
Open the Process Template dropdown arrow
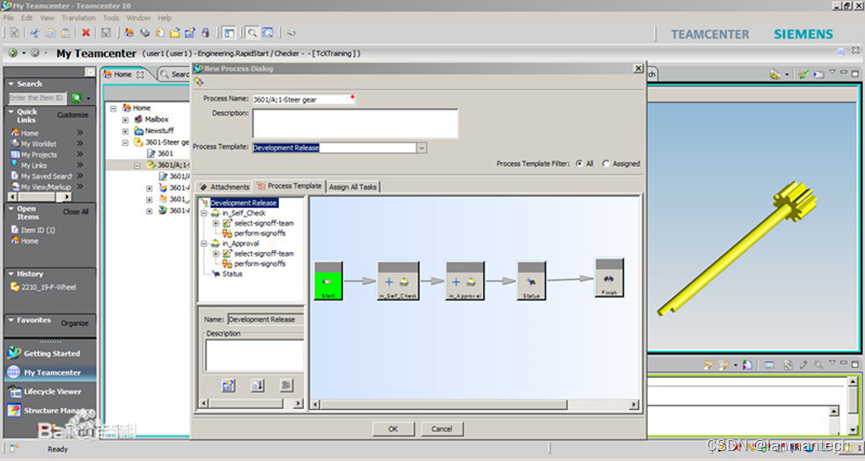click(x=421, y=148)
